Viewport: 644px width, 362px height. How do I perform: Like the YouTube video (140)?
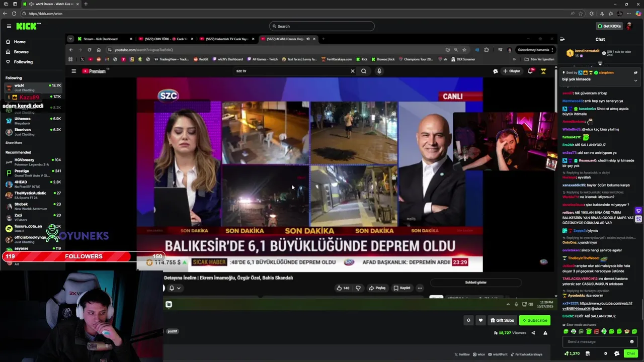tap(343, 288)
